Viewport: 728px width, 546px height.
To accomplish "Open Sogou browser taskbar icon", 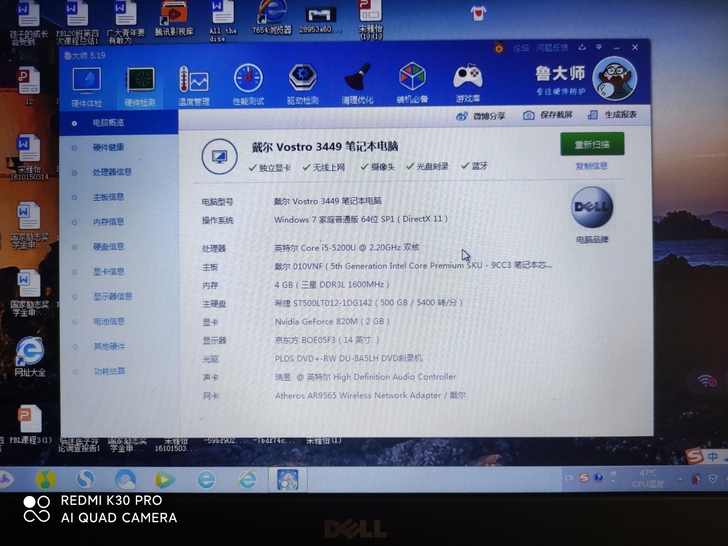I will click(x=85, y=479).
